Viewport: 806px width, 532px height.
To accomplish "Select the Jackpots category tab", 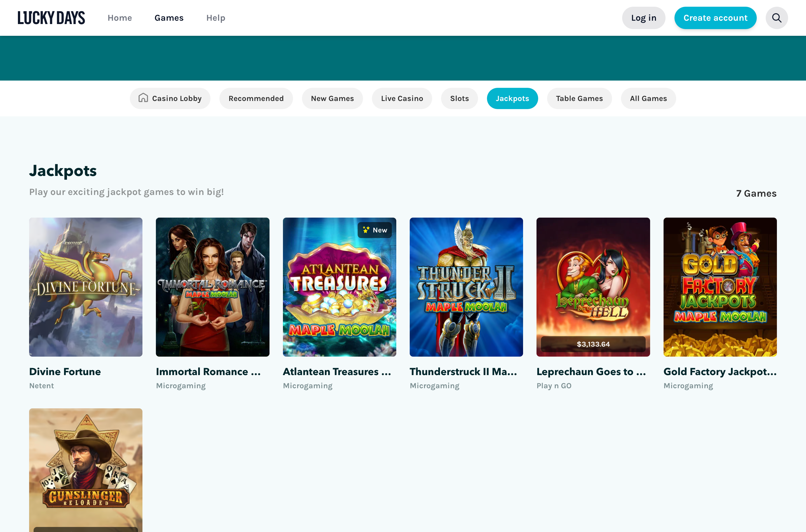I will click(x=512, y=98).
